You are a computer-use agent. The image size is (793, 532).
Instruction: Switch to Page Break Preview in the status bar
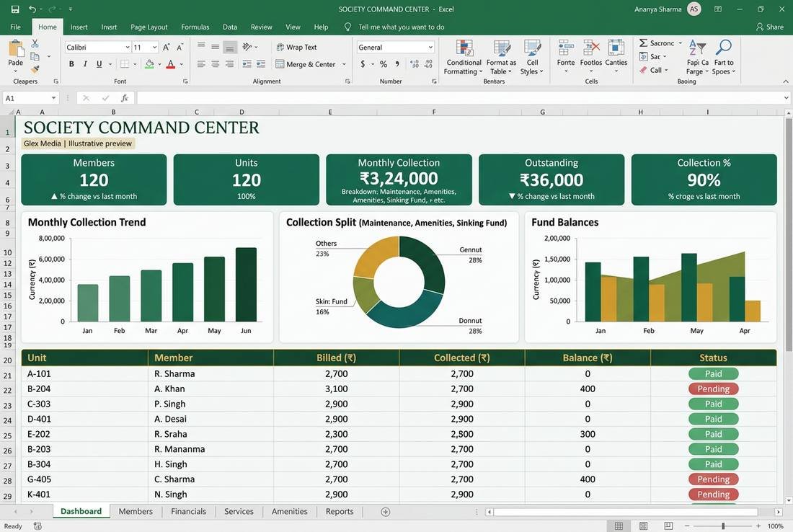668,526
